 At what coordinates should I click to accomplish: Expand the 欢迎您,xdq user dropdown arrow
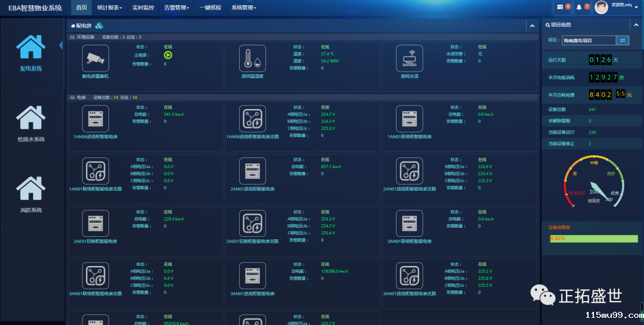click(636, 7)
